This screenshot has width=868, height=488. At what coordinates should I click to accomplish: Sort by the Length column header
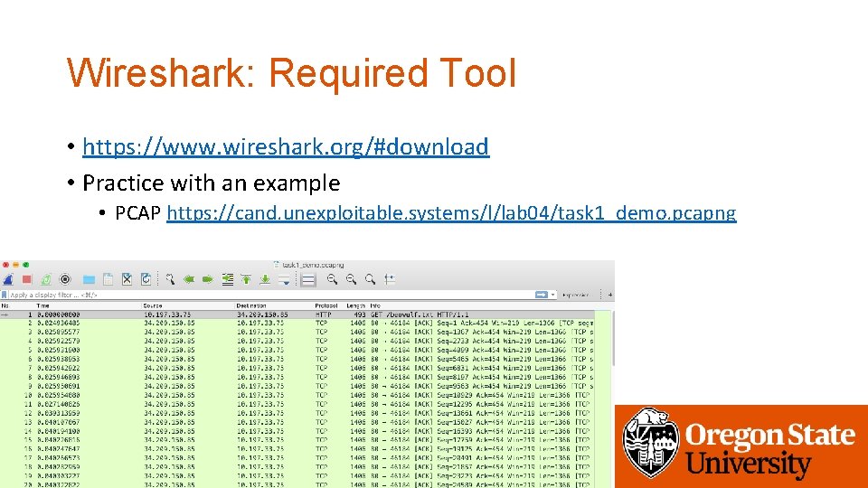click(x=356, y=305)
